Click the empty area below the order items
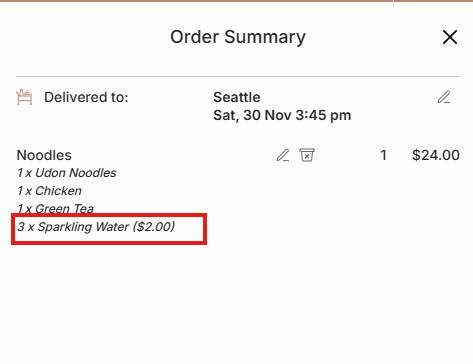Image resolution: width=473 pixels, height=364 pixels. (236, 303)
